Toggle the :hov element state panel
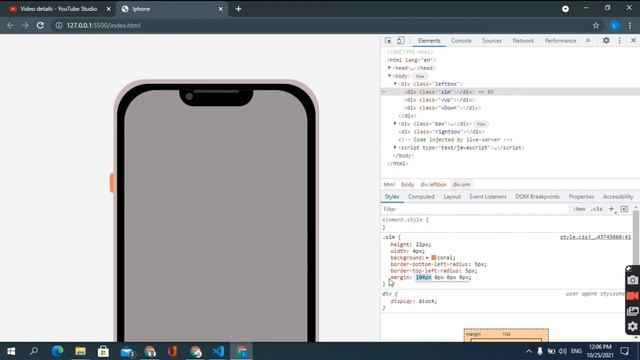Screen dimensions: 640x360 579,209
